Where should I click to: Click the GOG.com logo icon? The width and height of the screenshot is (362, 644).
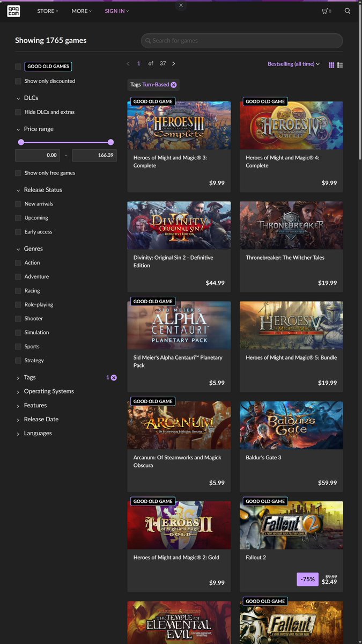pyautogui.click(x=13, y=11)
